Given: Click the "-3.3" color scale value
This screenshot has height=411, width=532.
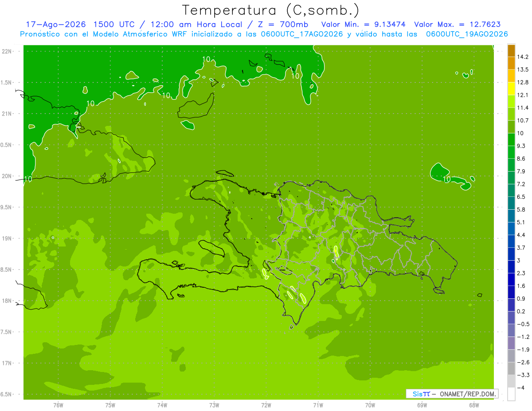Looking at the screenshot, I should point(523,375).
